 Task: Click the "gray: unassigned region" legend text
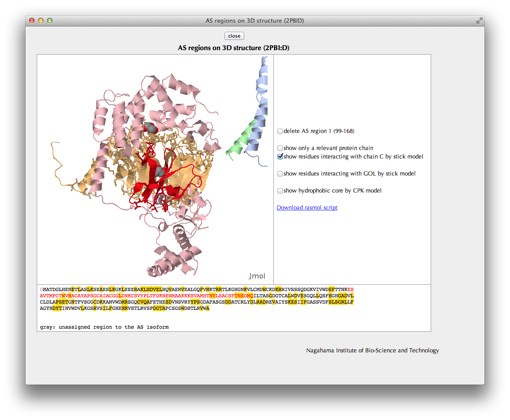(x=104, y=327)
